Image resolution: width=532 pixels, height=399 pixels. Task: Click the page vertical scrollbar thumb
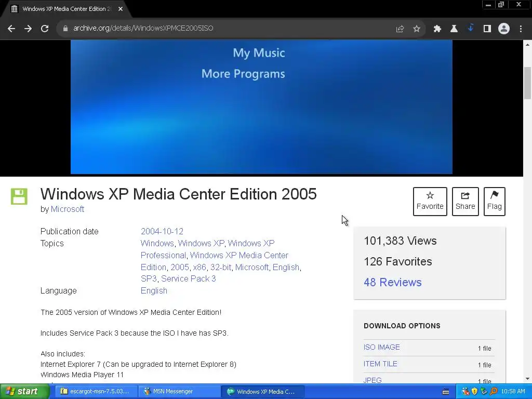(x=528, y=83)
